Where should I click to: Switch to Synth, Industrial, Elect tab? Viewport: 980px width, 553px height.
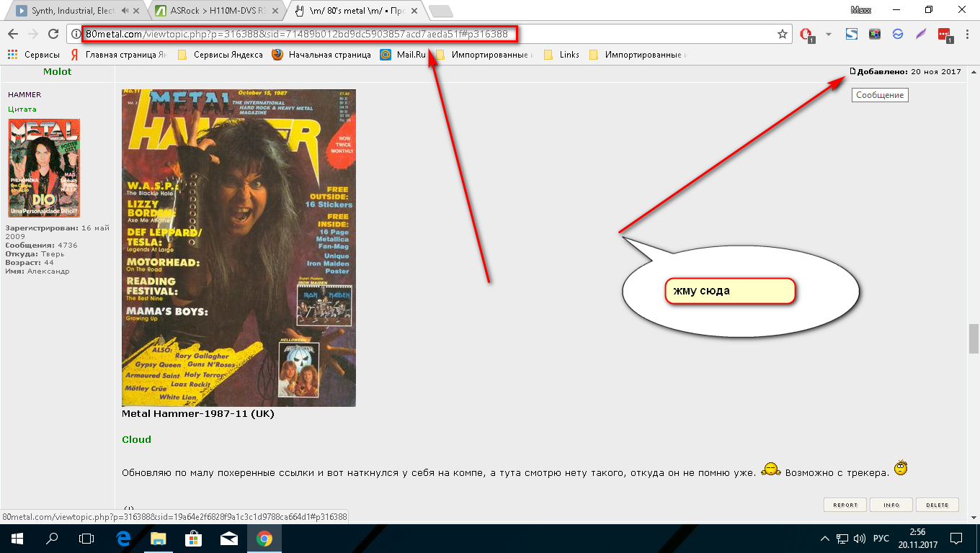click(73, 11)
